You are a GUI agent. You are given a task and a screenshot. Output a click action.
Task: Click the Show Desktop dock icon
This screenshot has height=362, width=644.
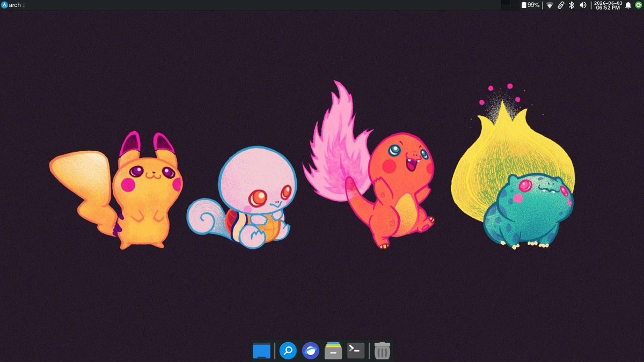[x=261, y=351]
